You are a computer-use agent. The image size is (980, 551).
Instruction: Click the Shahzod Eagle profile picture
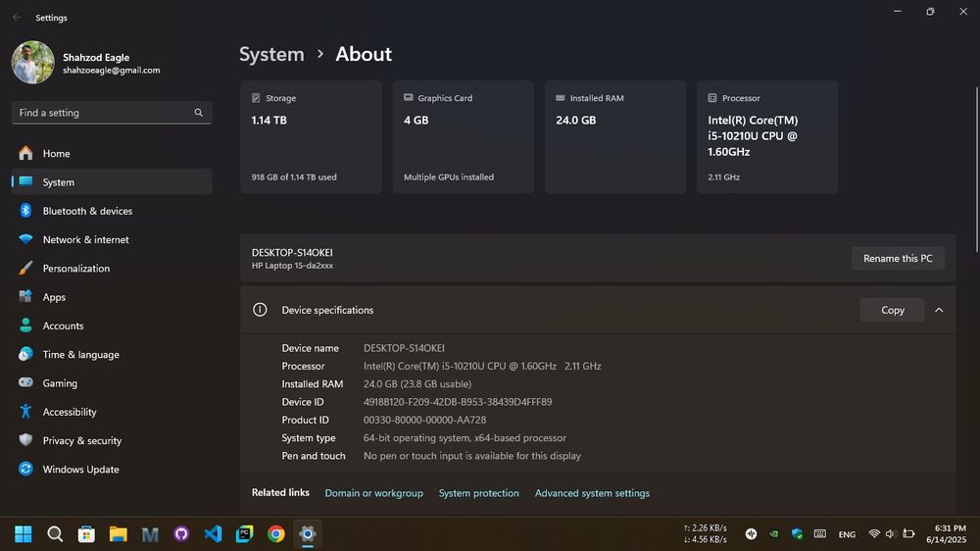tap(33, 63)
